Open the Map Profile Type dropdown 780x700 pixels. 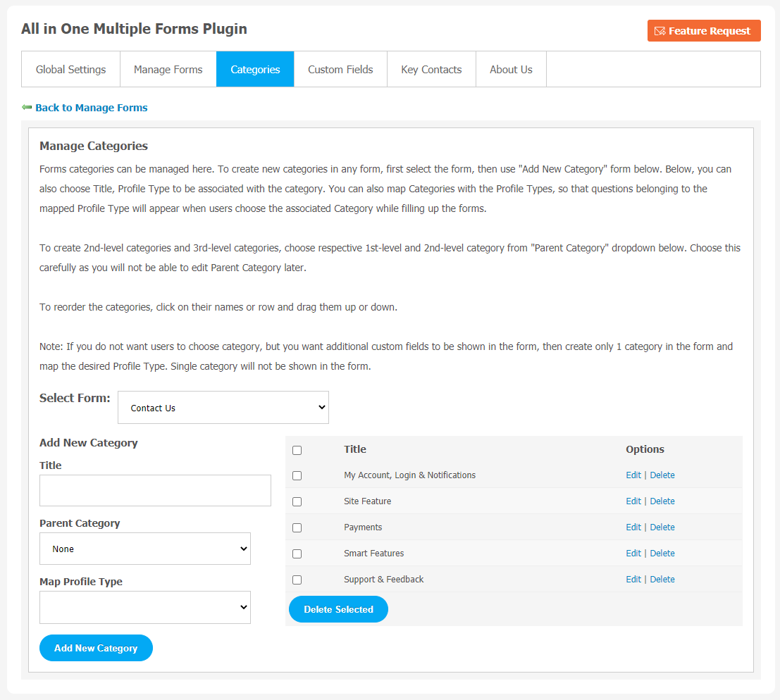coord(145,607)
